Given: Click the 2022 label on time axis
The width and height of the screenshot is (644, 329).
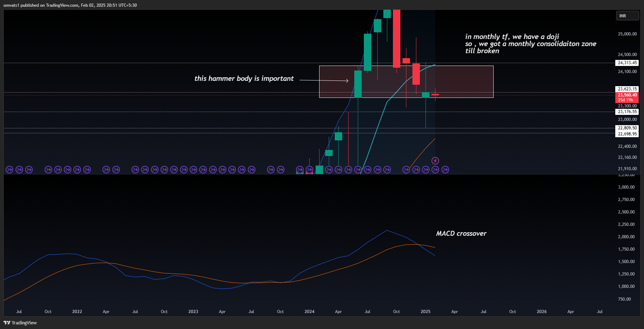Looking at the screenshot, I should coord(77,312).
